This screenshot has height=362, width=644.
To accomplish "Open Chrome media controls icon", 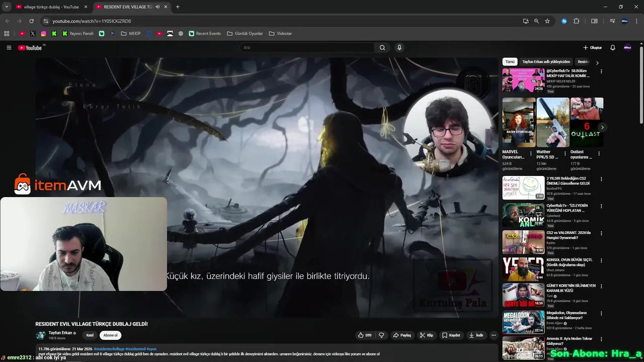I will tap(612, 21).
